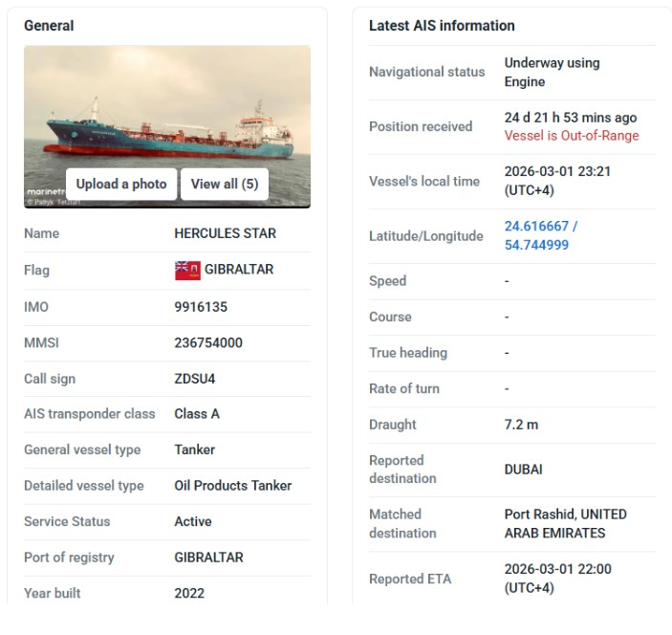The width and height of the screenshot is (672, 635).
Task: Click the Class A transponder value
Action: 197,414
